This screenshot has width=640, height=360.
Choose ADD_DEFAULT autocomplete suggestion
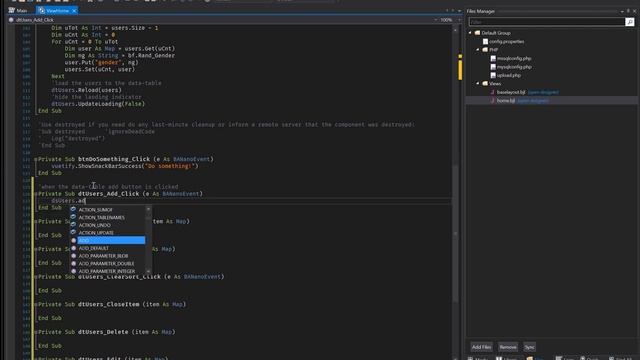94,248
